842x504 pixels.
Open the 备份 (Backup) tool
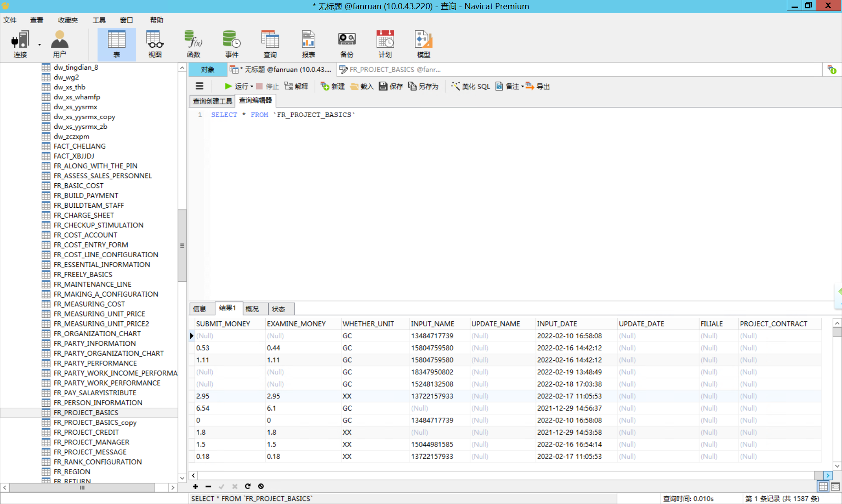pyautogui.click(x=347, y=44)
